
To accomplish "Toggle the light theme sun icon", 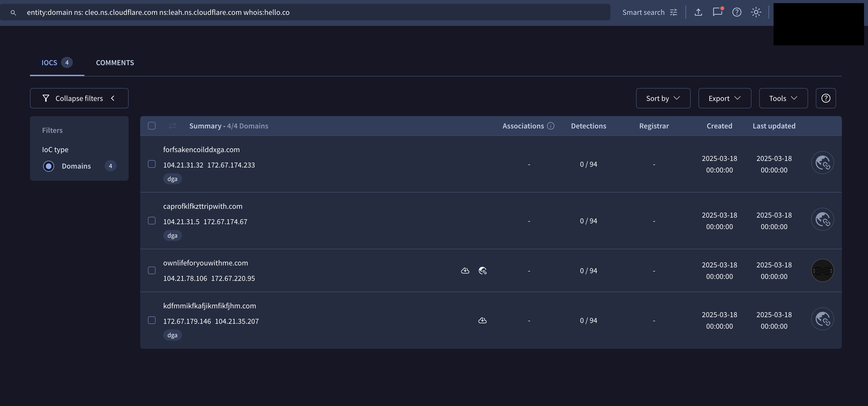I will pyautogui.click(x=756, y=12).
